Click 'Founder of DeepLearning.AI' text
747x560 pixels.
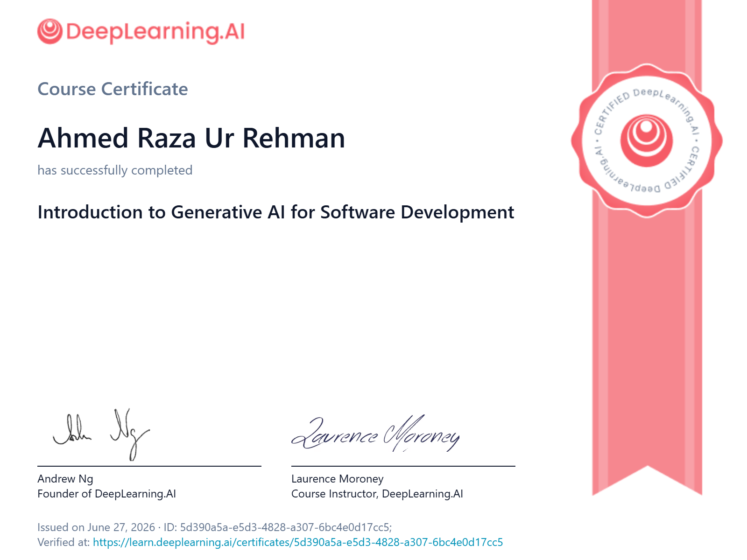(107, 494)
